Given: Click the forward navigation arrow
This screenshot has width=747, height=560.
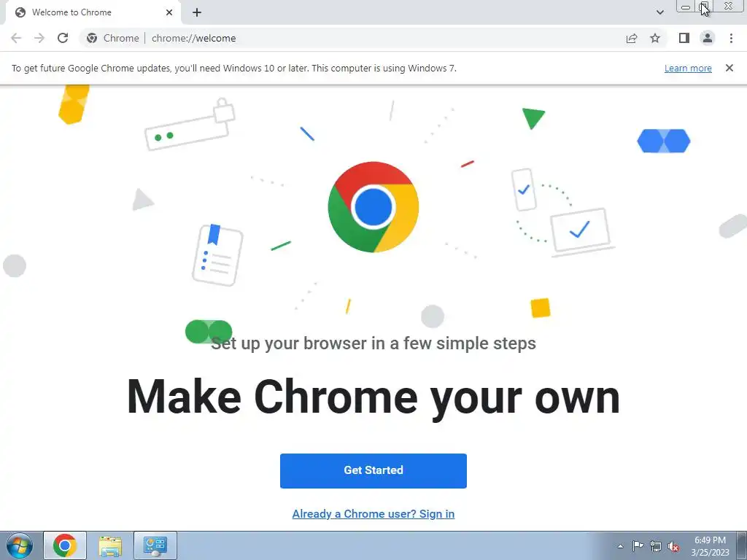Looking at the screenshot, I should click(39, 38).
